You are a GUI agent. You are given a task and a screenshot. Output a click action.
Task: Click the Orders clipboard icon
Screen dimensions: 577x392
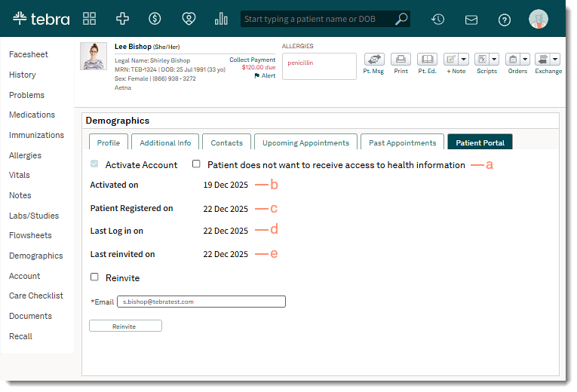point(513,60)
